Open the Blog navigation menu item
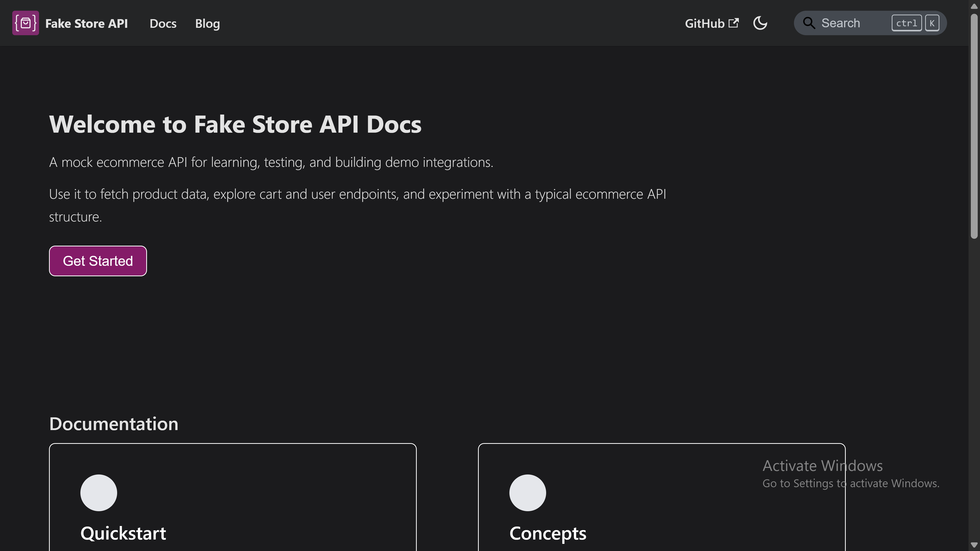 (x=207, y=23)
